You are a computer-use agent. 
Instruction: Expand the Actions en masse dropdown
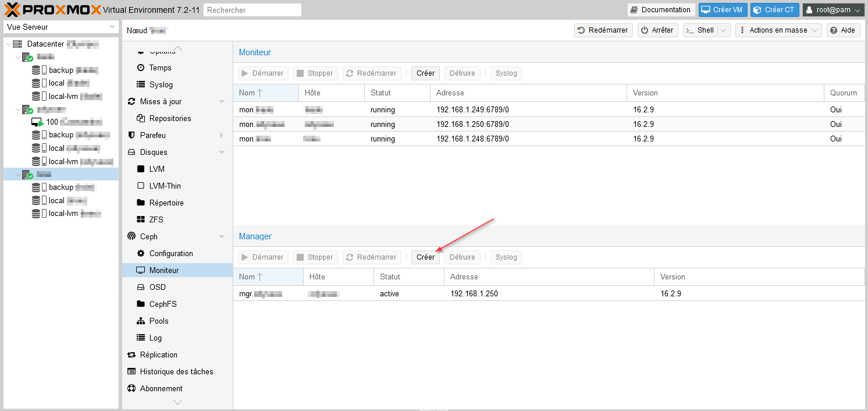click(778, 30)
